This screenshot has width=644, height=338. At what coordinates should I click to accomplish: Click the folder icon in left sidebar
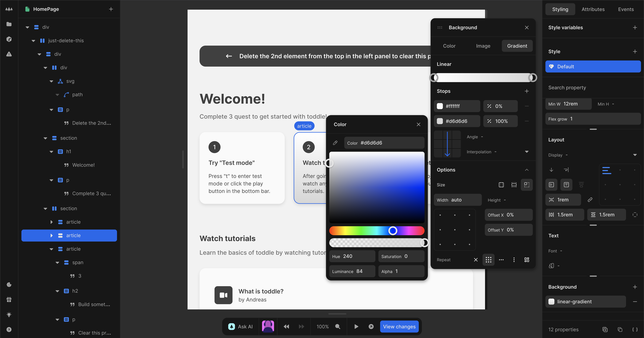(x=9, y=24)
